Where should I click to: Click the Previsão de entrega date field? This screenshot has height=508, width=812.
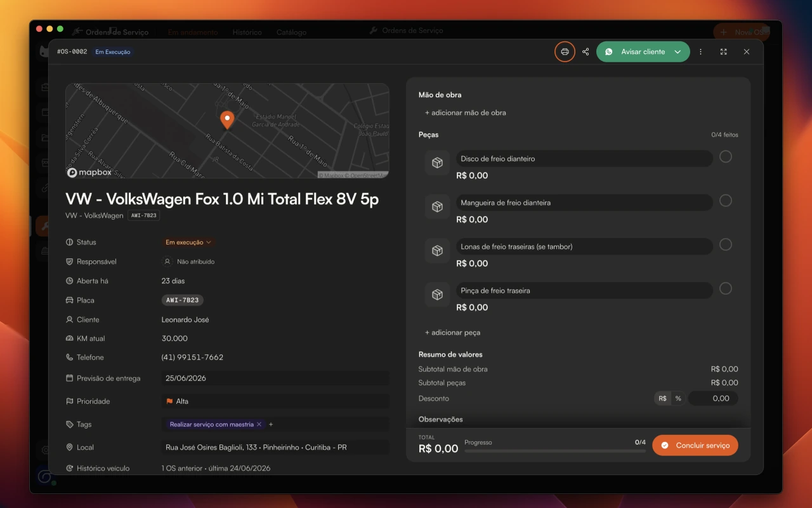(275, 378)
